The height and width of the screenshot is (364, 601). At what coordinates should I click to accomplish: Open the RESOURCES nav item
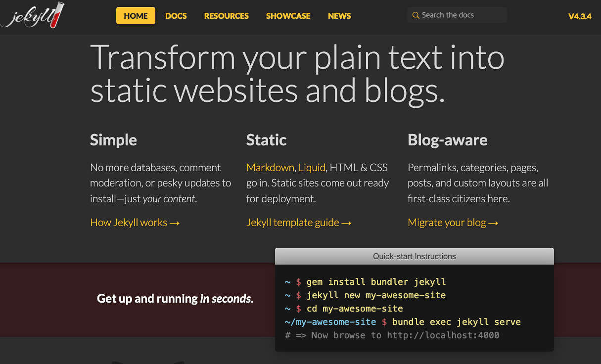coord(227,16)
